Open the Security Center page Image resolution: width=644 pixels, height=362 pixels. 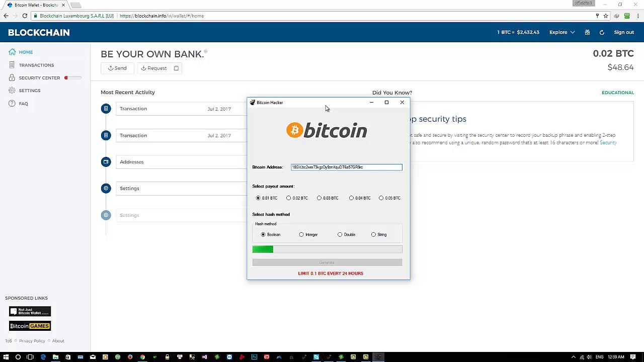click(39, 78)
